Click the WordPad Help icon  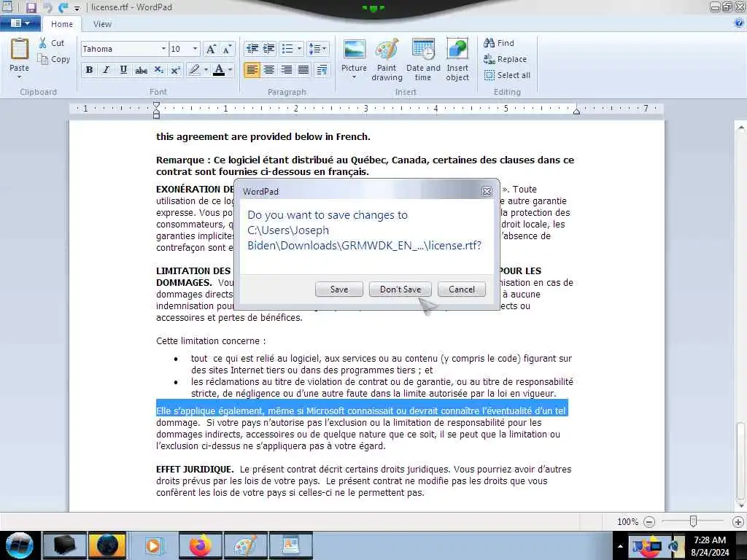point(739,23)
